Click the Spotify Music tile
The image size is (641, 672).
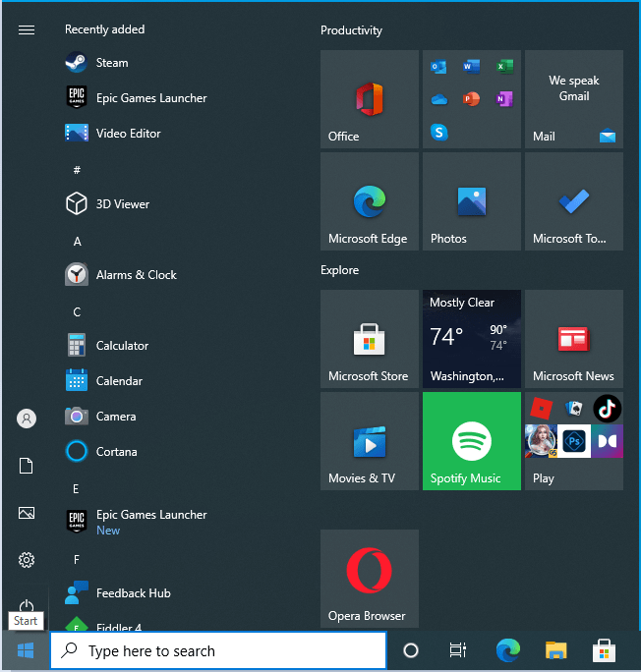[471, 441]
